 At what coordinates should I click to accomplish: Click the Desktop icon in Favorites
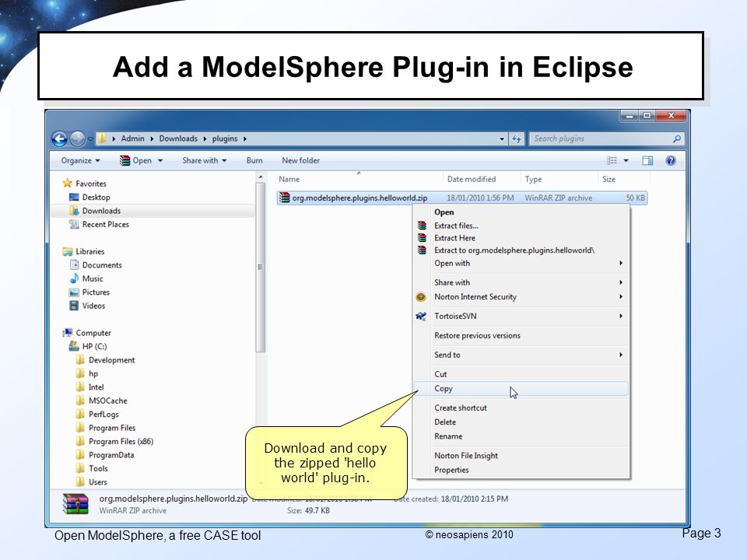point(74,197)
